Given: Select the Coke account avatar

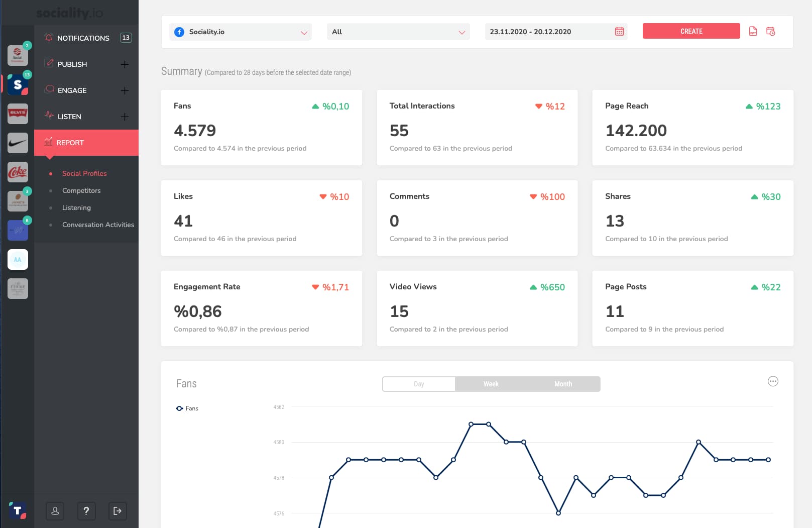Looking at the screenshot, I should pos(18,172).
